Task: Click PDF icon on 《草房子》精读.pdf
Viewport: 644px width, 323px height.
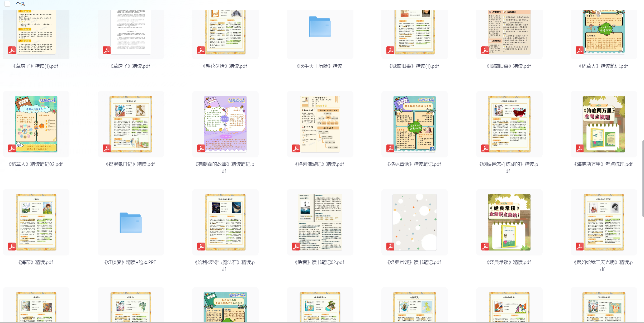Action: coord(107,50)
